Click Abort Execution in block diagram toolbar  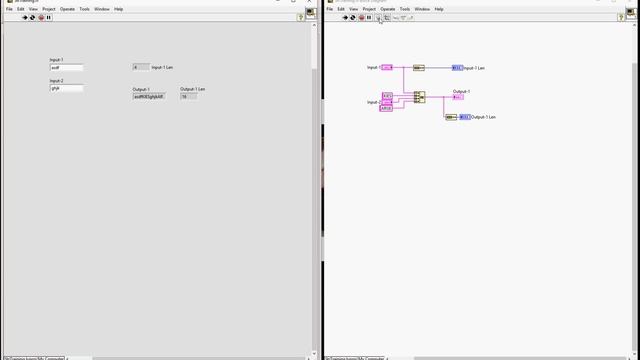(x=361, y=18)
